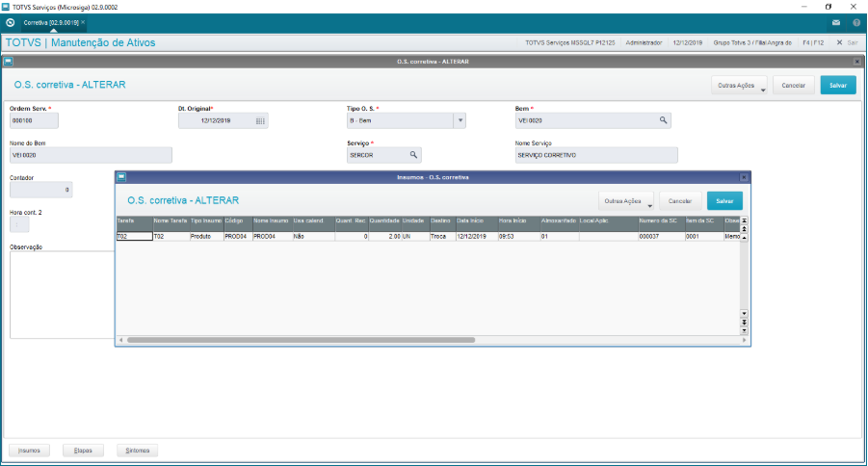Click the Data Início cell 12/12/2019
This screenshot has height=466, width=868.
(477, 236)
